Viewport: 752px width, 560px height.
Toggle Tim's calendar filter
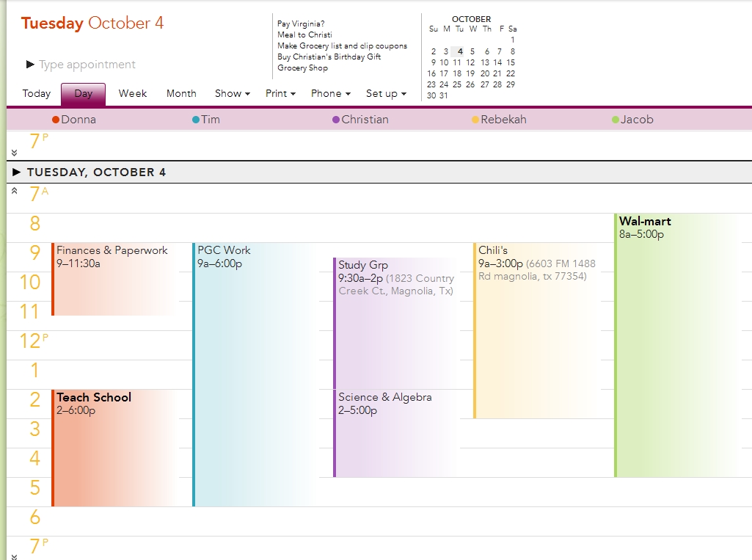pyautogui.click(x=208, y=118)
